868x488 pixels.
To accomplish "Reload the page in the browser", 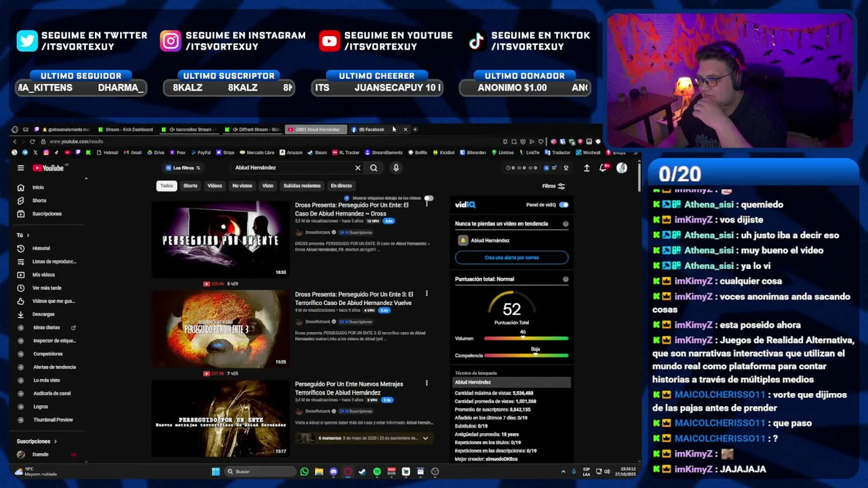I will [32, 142].
